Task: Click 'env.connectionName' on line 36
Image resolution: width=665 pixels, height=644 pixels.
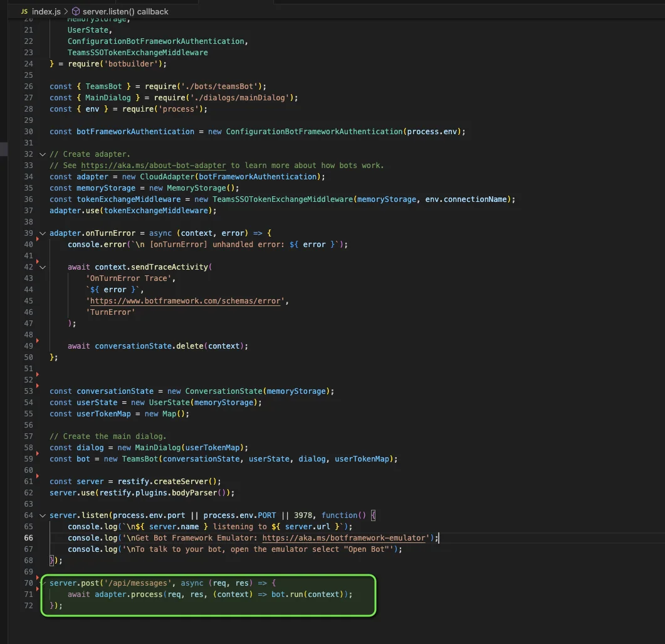Action: point(466,199)
